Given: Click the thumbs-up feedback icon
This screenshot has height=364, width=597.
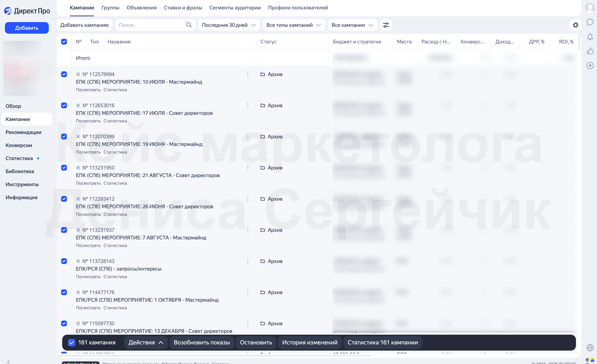Looking at the screenshot, I should click(590, 51).
